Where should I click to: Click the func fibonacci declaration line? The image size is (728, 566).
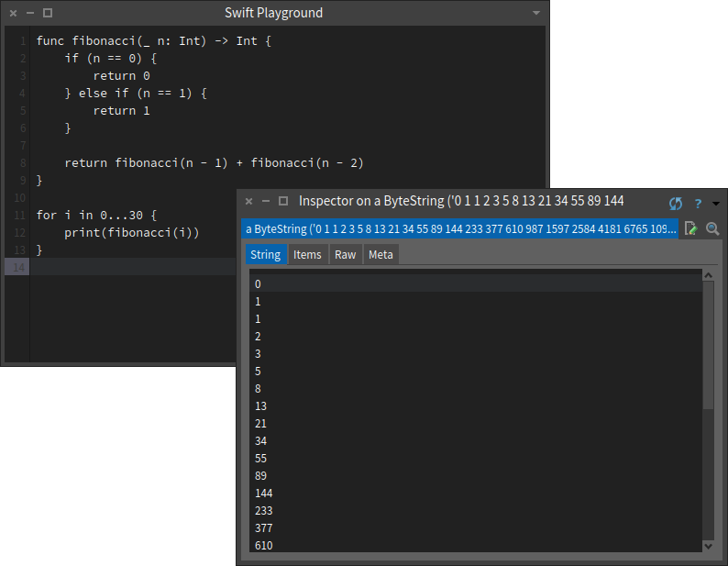(x=153, y=41)
